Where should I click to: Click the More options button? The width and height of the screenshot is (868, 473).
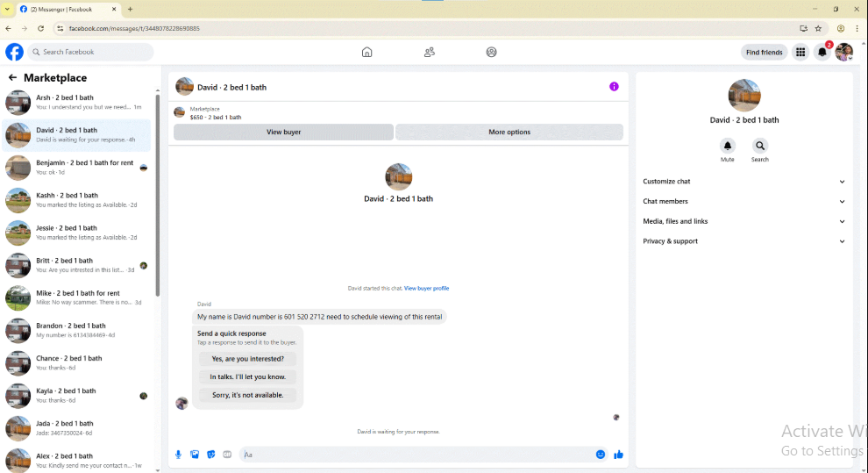(509, 133)
